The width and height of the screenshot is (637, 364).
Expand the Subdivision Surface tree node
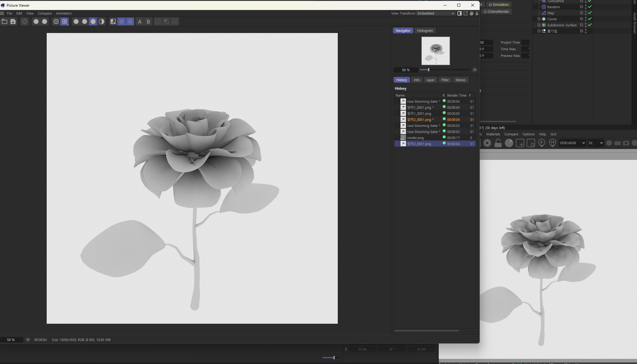coord(539,25)
